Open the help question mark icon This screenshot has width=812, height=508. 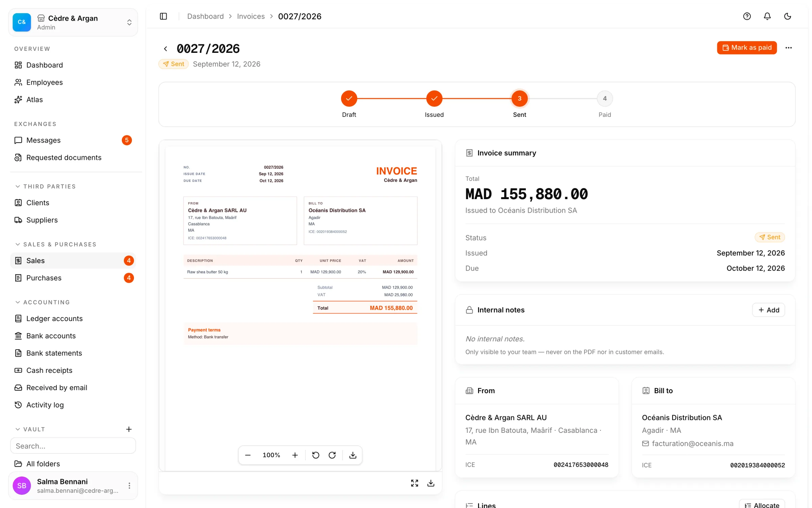747,16
